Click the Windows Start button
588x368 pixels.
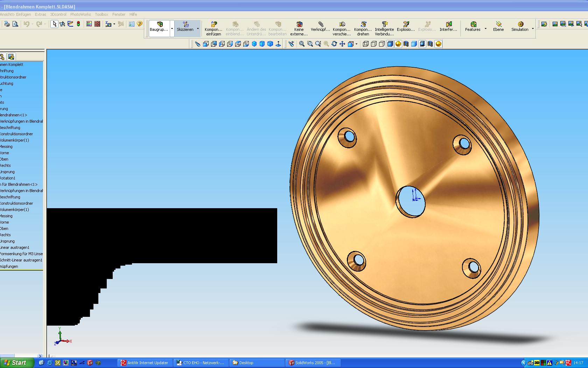(17, 363)
